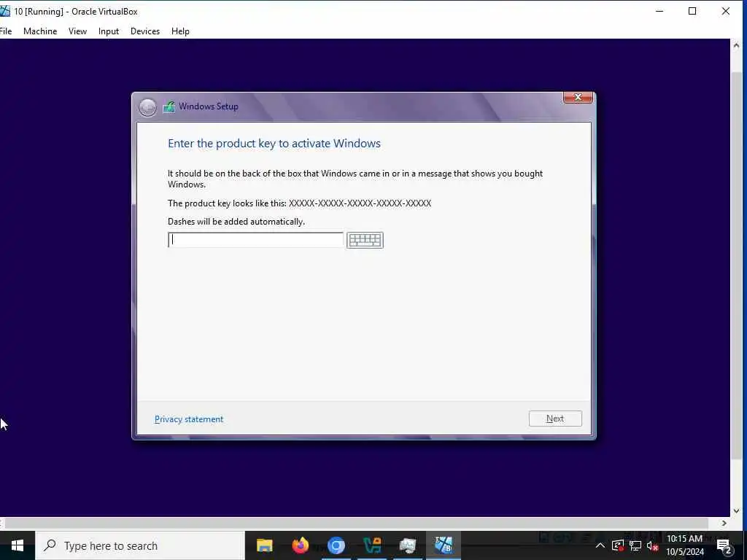Open the VirtualBox Manager taskbar icon

(371, 545)
